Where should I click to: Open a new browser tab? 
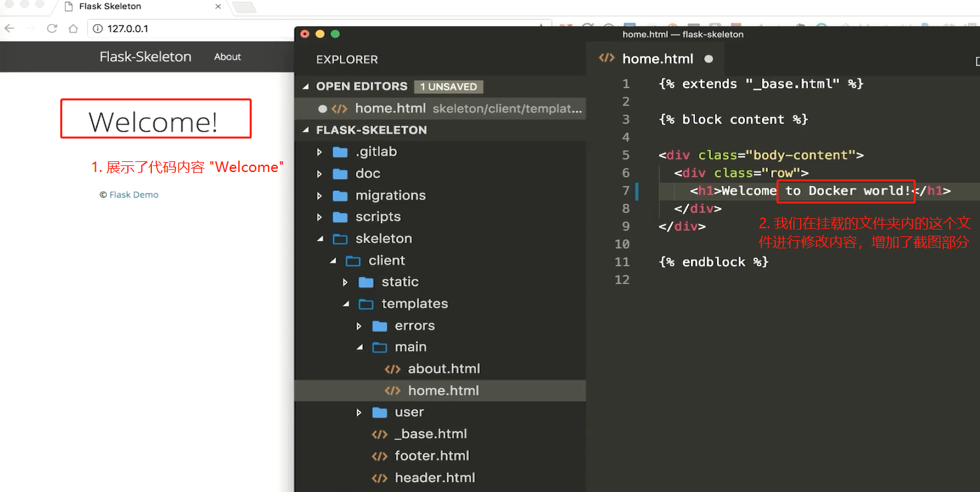244,7
